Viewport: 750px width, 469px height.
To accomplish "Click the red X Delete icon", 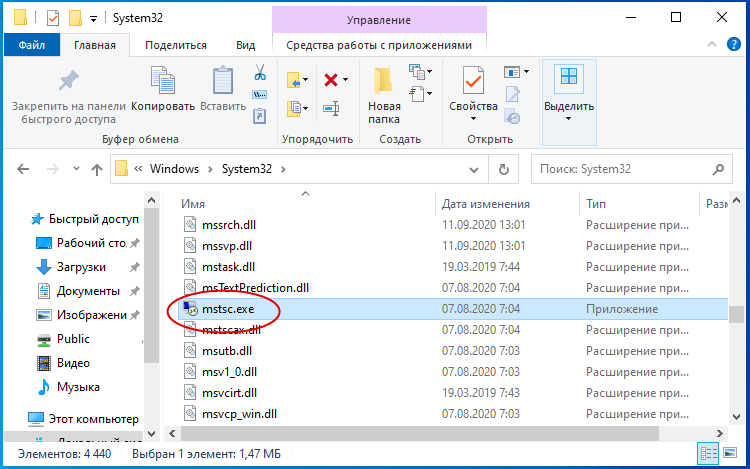I will (331, 80).
